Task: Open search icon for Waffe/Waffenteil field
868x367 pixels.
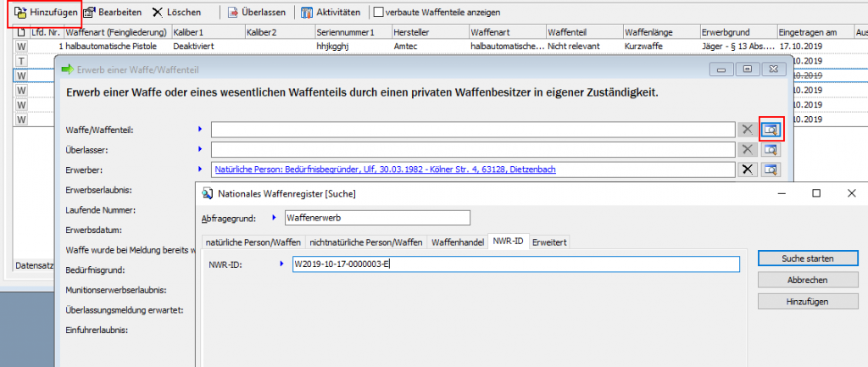Action: (771, 130)
